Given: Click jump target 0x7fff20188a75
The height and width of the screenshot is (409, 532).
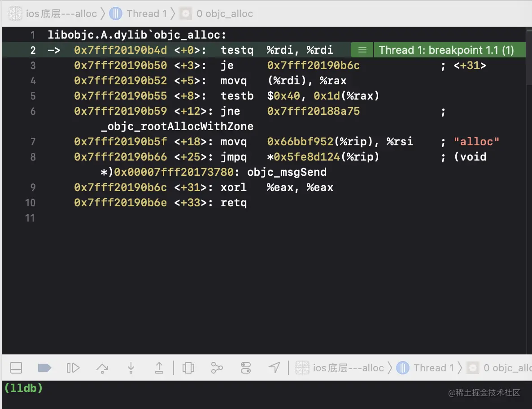Looking at the screenshot, I should pyautogui.click(x=313, y=111).
